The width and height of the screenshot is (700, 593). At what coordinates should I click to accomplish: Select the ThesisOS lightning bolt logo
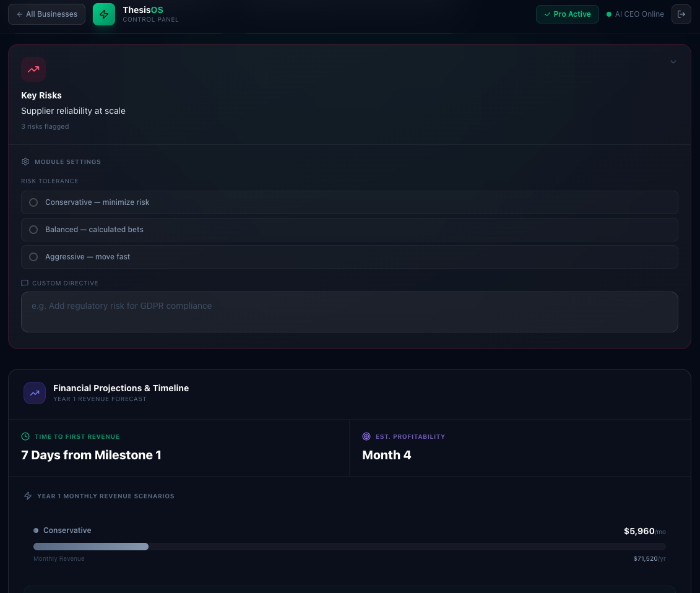pos(104,14)
